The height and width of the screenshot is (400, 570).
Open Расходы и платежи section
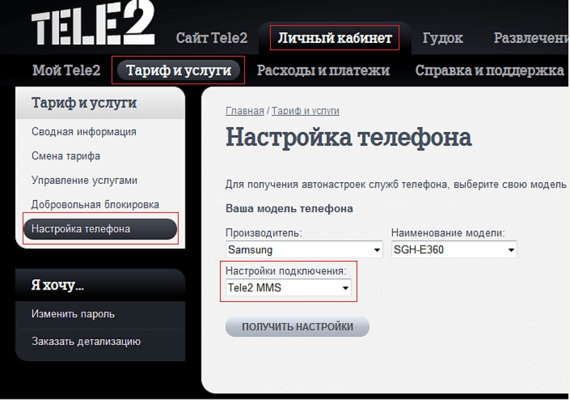tap(323, 70)
